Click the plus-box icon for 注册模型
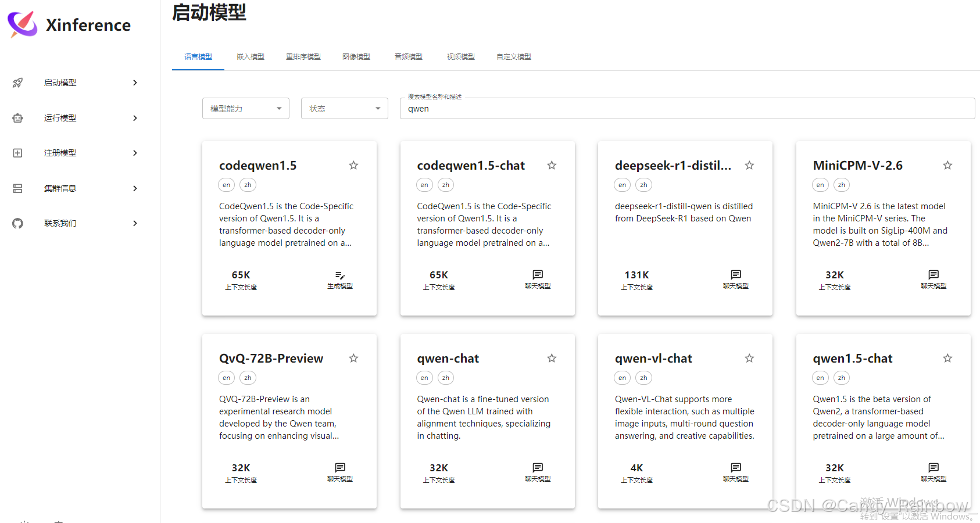Image resolution: width=980 pixels, height=523 pixels. pos(18,153)
